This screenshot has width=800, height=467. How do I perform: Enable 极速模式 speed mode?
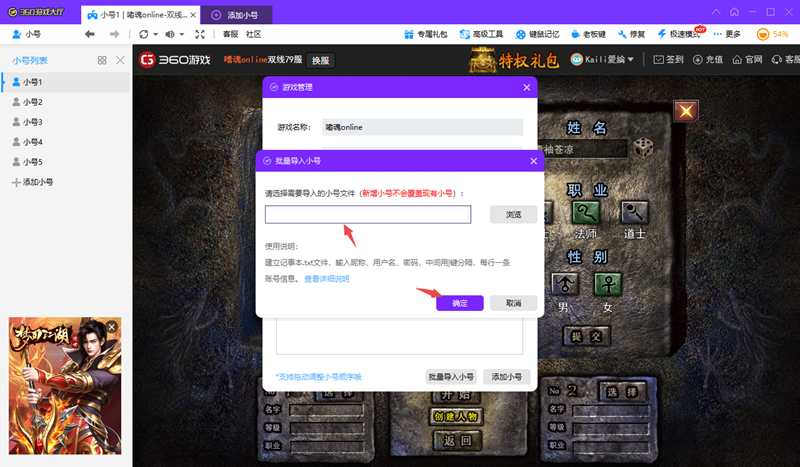[x=680, y=34]
